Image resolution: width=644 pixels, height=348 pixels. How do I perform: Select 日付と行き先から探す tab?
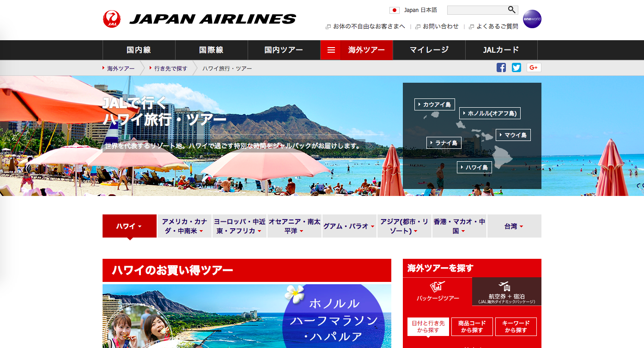428,327
